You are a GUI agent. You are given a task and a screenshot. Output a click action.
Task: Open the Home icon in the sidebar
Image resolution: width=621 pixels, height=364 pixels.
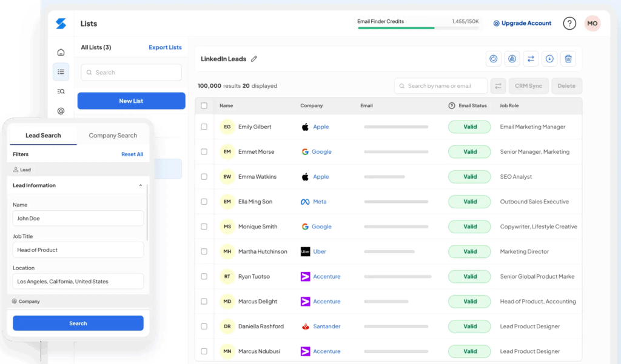coord(61,52)
